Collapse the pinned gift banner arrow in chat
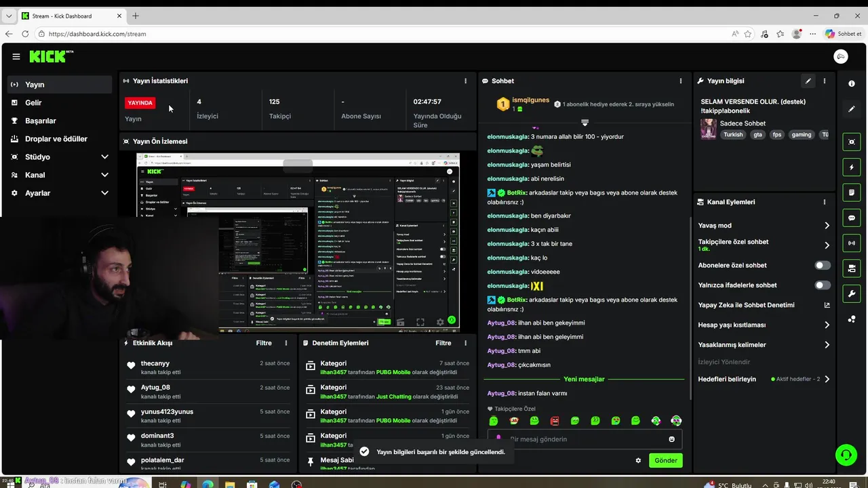Image resolution: width=868 pixels, height=488 pixels. coord(585,123)
